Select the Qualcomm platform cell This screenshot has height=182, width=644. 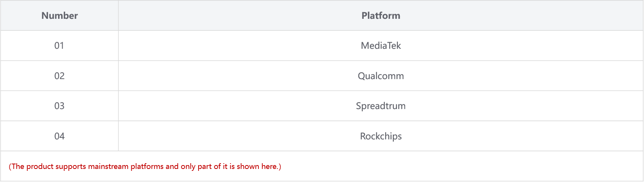[381, 76]
